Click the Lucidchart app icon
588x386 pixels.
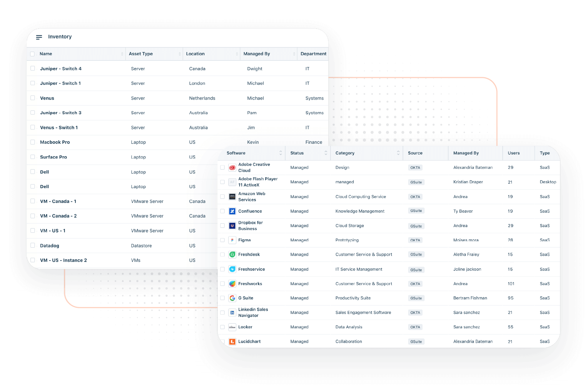pyautogui.click(x=232, y=342)
